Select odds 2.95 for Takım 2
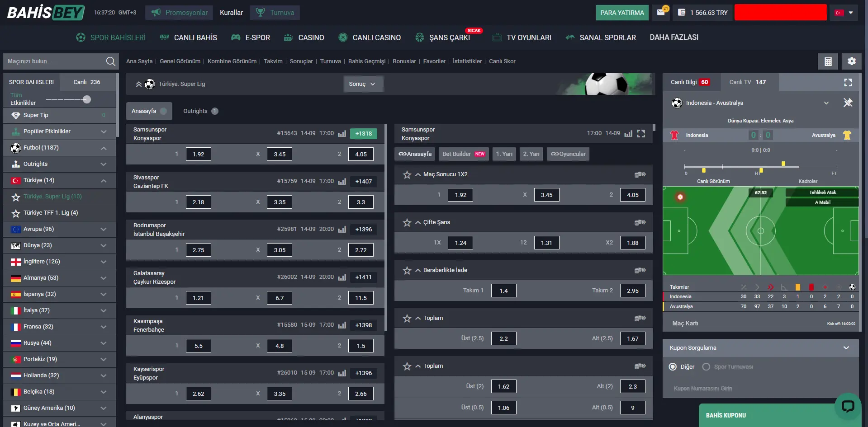Screen dimensions: 868x427 click(x=632, y=291)
